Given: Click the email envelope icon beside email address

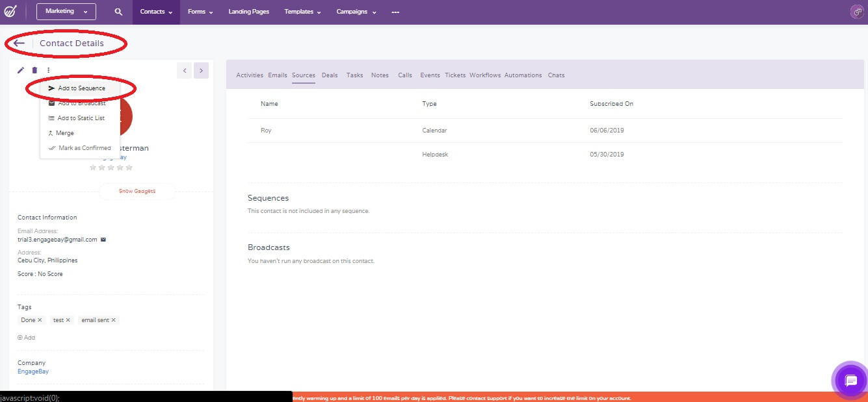Looking at the screenshot, I should 101,239.
